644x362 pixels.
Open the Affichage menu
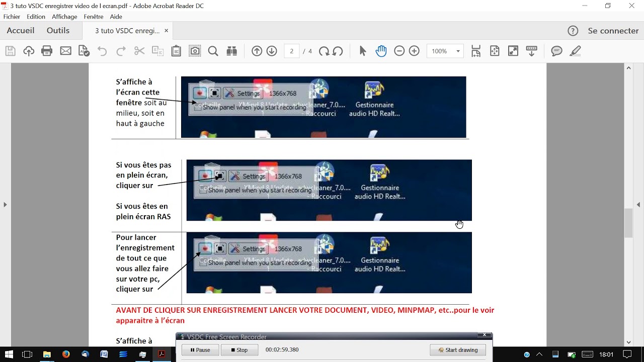[x=64, y=17]
